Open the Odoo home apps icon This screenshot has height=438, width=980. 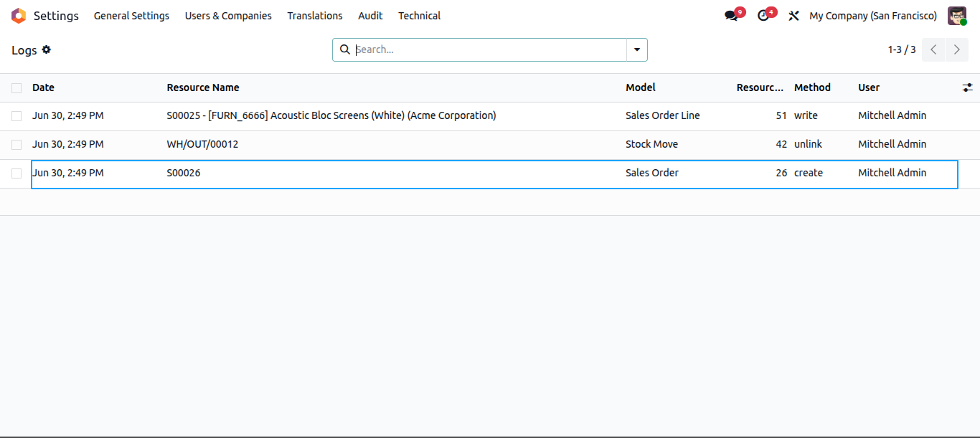[x=19, y=16]
